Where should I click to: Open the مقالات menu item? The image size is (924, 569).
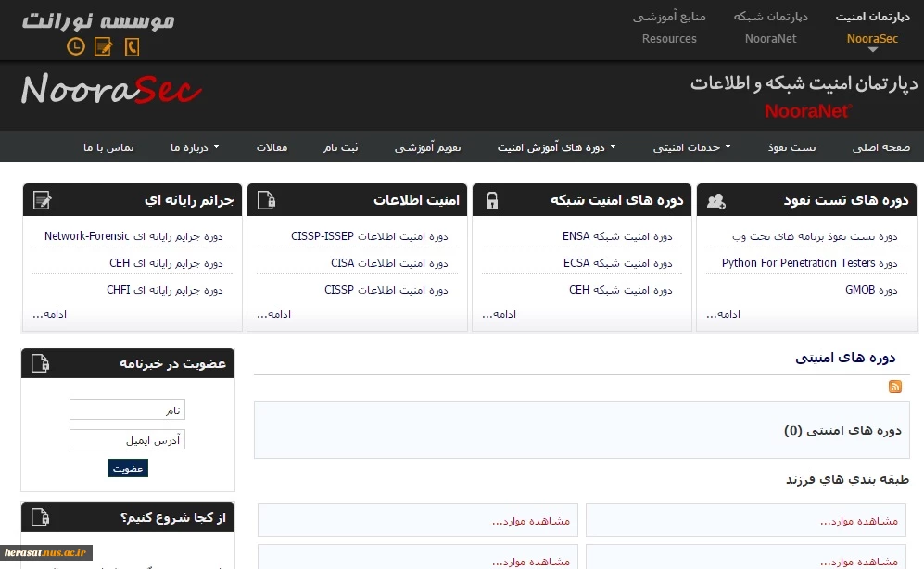coord(272,146)
